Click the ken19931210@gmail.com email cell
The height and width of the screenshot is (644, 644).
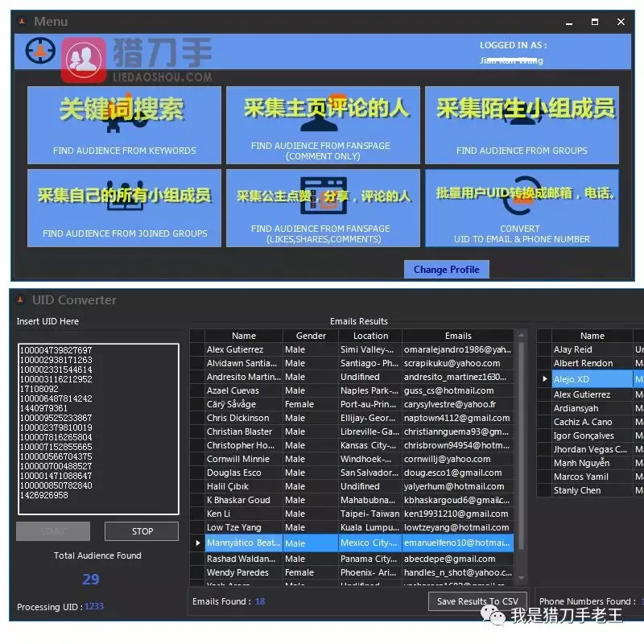pos(457,514)
